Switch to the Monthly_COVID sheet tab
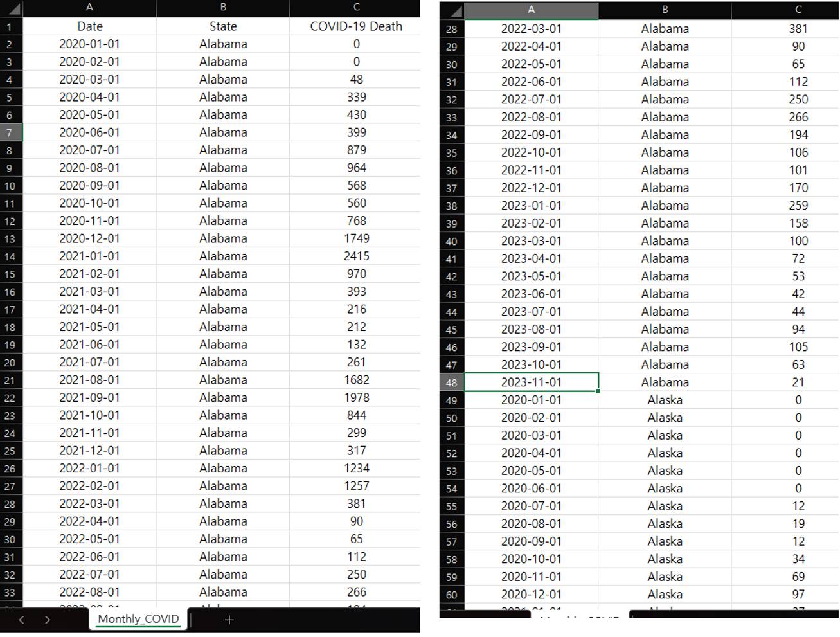840x637 pixels. click(138, 619)
